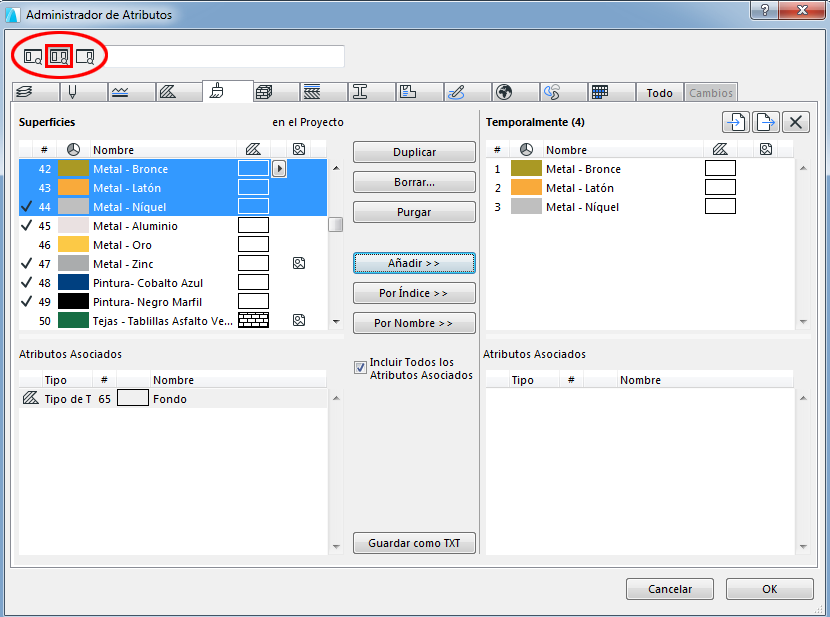This screenshot has width=830, height=617.
Task: Open the Zone Categories tab
Action: (x=419, y=92)
